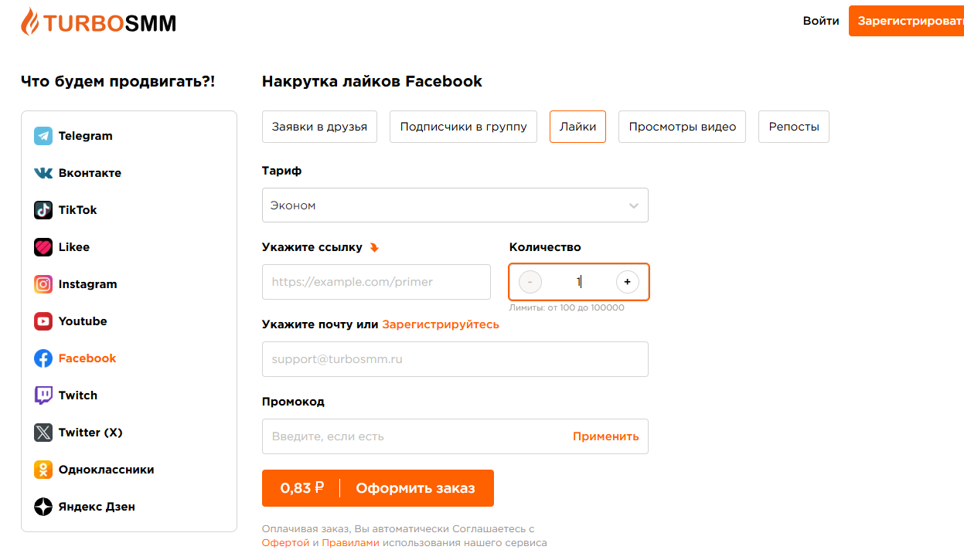
Task: Open the Telegram icon in sidebar
Action: 43,136
